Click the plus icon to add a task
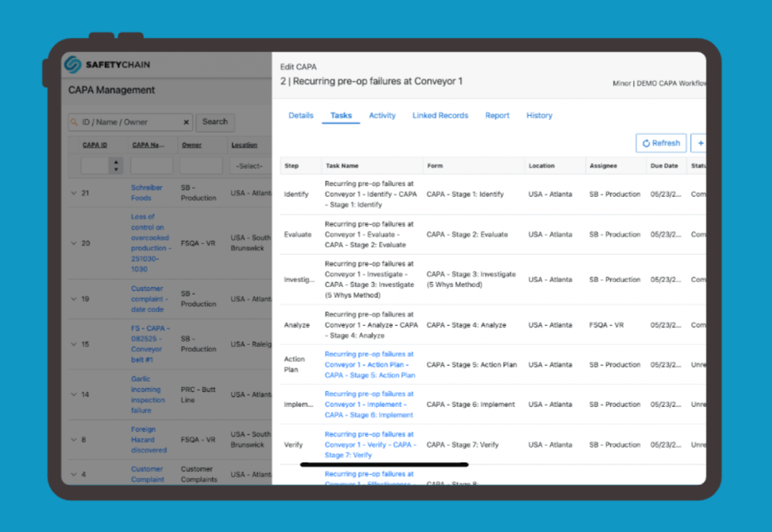This screenshot has width=772, height=532. pos(701,142)
